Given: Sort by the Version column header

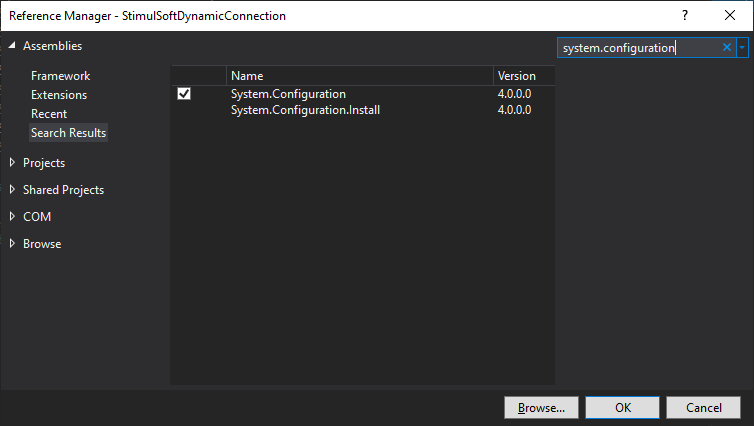Looking at the screenshot, I should (524, 76).
